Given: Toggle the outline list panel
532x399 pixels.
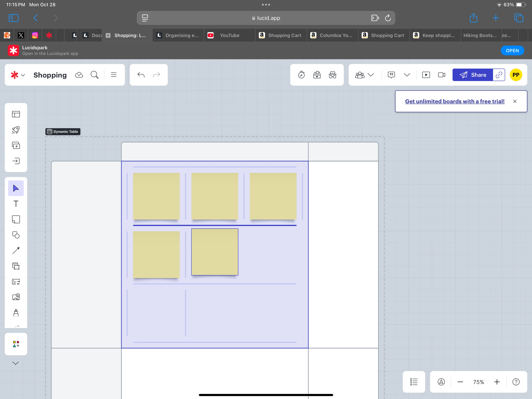Looking at the screenshot, I should click(414, 382).
